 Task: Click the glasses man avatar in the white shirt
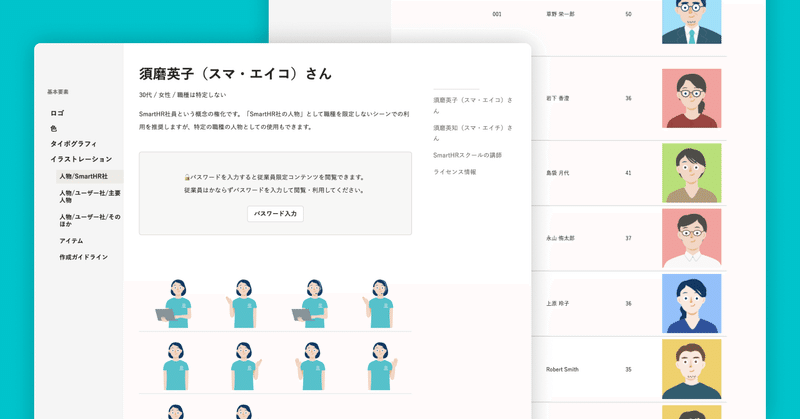tap(691, 238)
